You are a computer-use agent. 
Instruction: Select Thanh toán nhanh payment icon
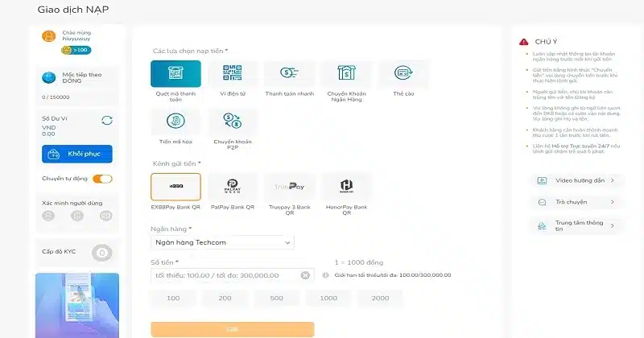pos(290,74)
